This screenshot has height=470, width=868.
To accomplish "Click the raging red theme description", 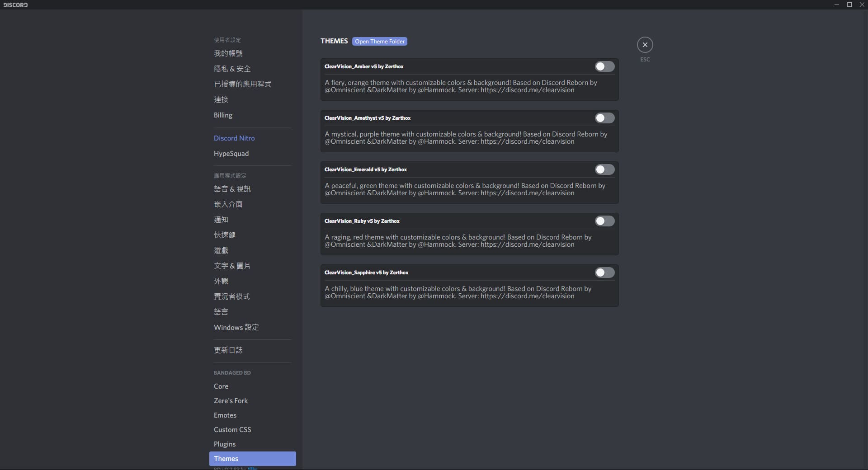I will pos(458,241).
